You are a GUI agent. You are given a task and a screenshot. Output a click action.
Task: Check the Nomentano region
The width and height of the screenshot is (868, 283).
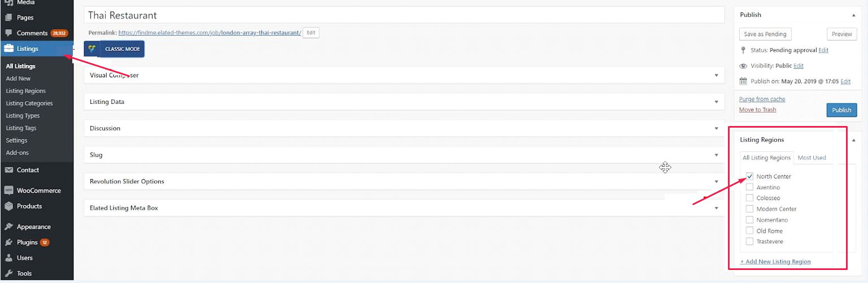(749, 220)
